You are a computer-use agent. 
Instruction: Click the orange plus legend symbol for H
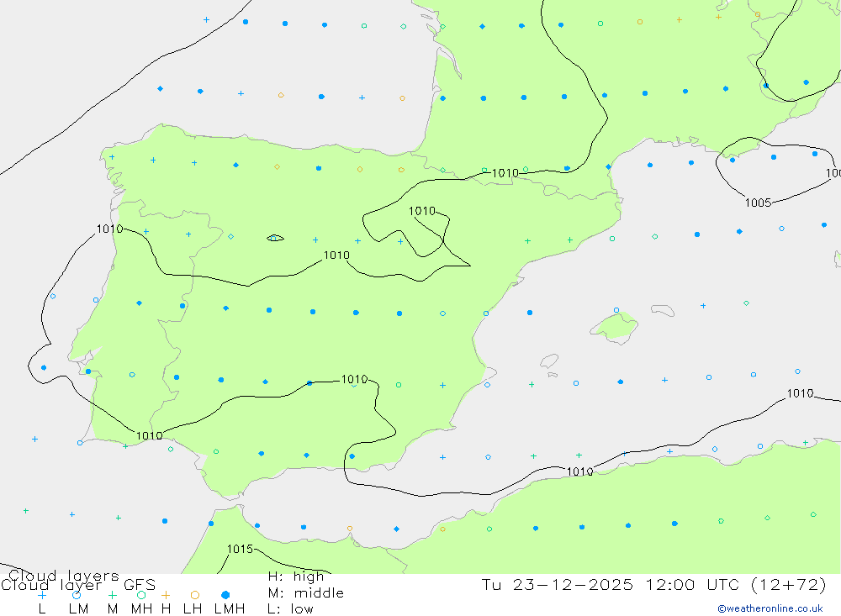click(166, 595)
